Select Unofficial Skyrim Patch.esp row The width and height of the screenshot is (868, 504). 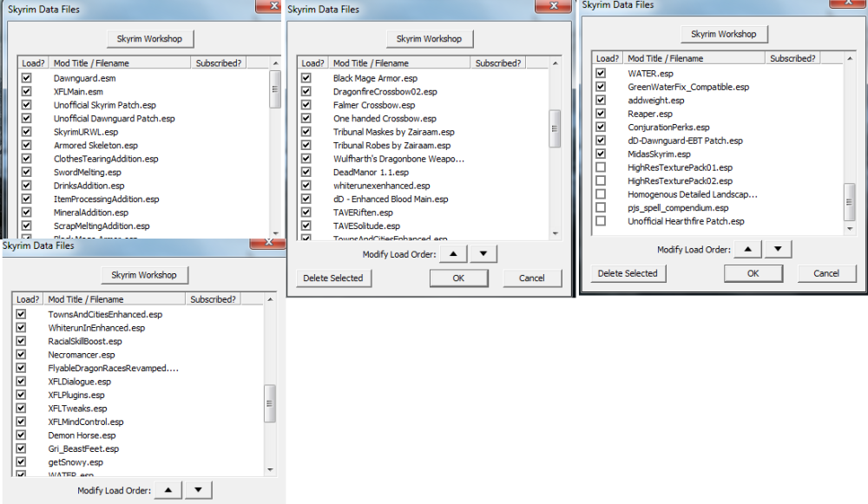[105, 105]
